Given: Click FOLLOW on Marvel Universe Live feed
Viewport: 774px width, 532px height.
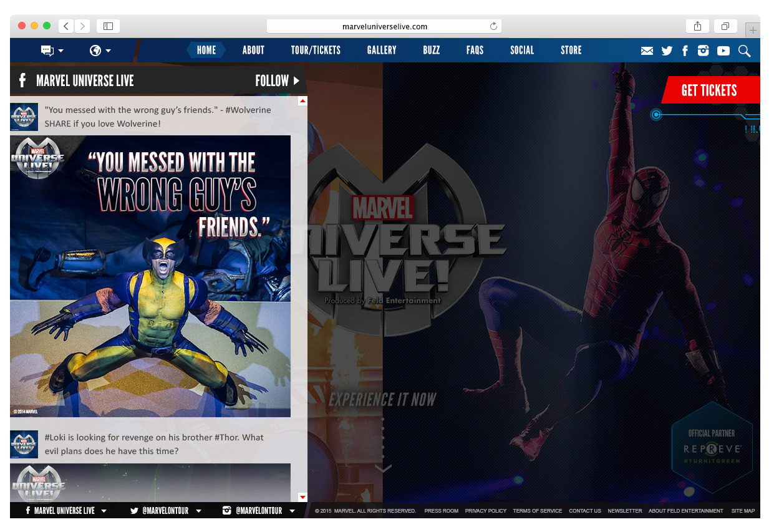Looking at the screenshot, I should pyautogui.click(x=278, y=80).
